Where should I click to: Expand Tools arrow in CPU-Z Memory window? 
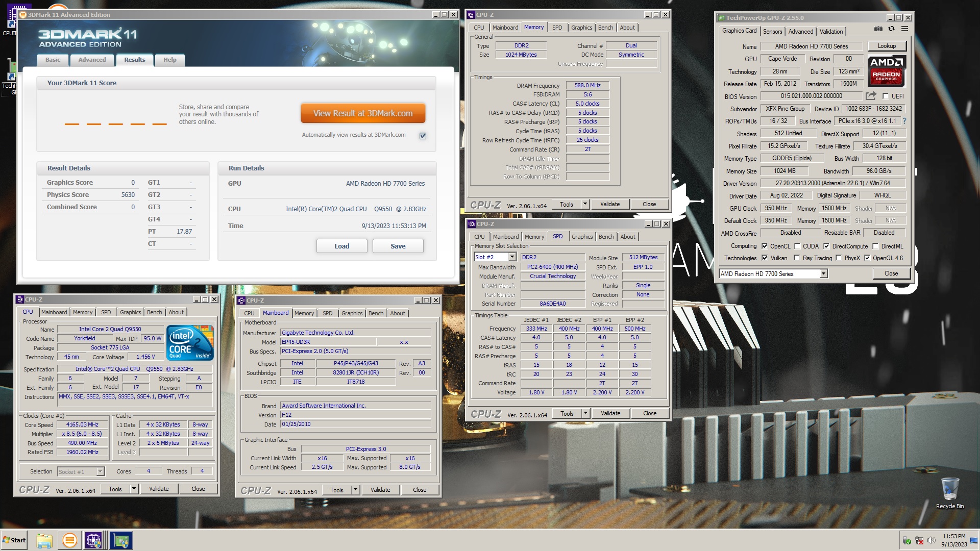585,204
